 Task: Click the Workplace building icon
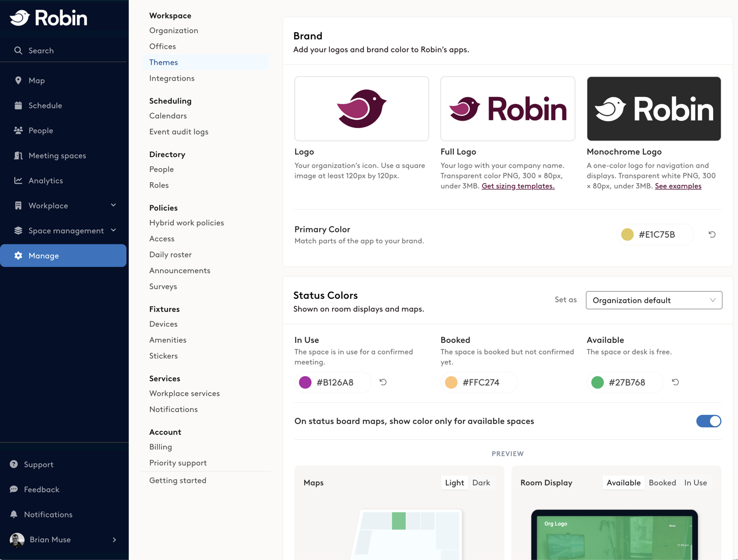pos(18,206)
